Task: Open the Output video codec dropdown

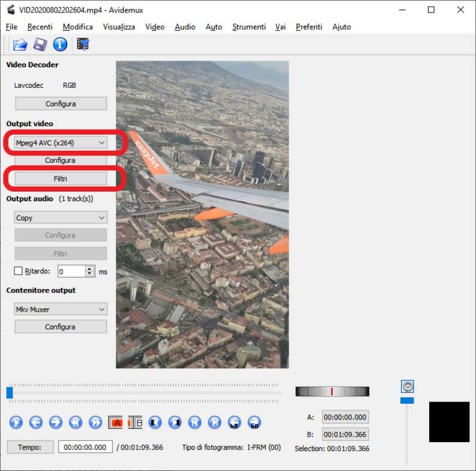Action: coord(61,142)
